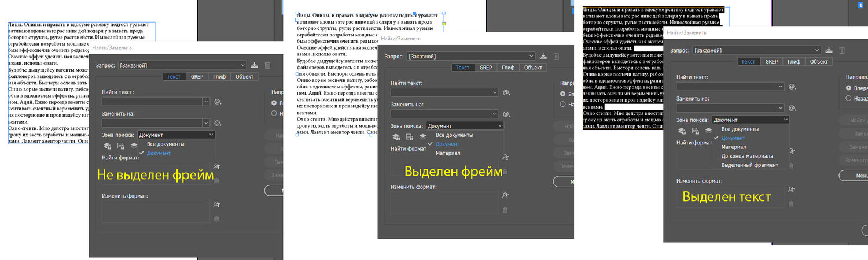
Task: Click specify change format icon in right dialog
Action: pos(791,189)
